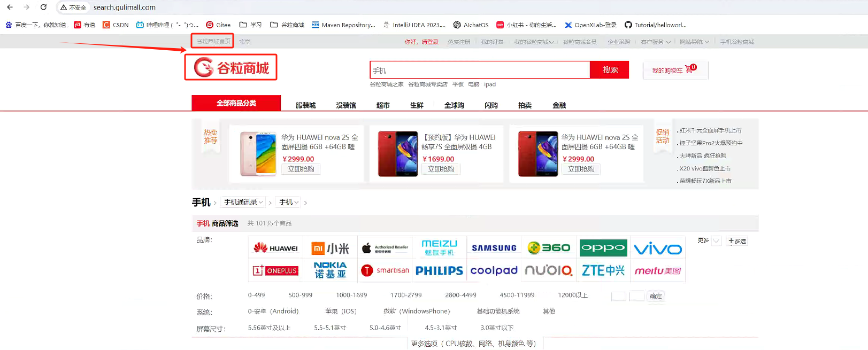Filter by 360 brand logo
The width and height of the screenshot is (868, 350).
[549, 248]
